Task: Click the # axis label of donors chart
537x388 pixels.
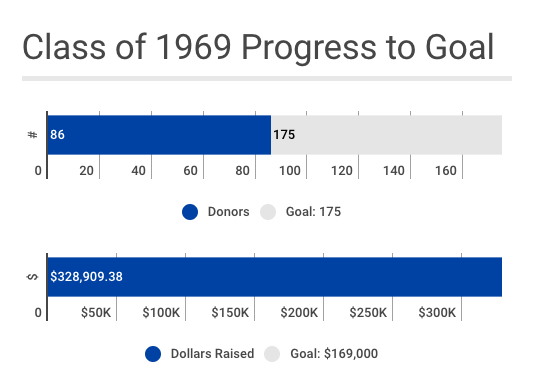Action: coord(32,135)
